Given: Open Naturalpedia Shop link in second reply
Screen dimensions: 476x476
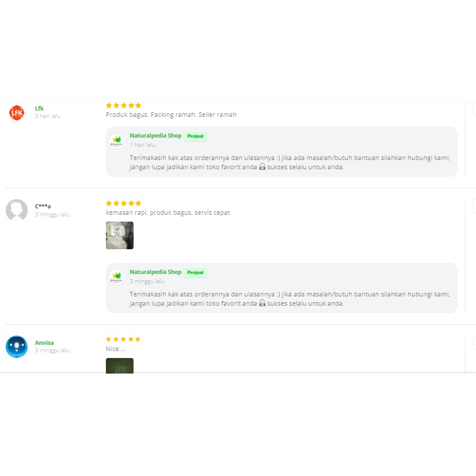Looking at the screenshot, I should (x=155, y=272).
